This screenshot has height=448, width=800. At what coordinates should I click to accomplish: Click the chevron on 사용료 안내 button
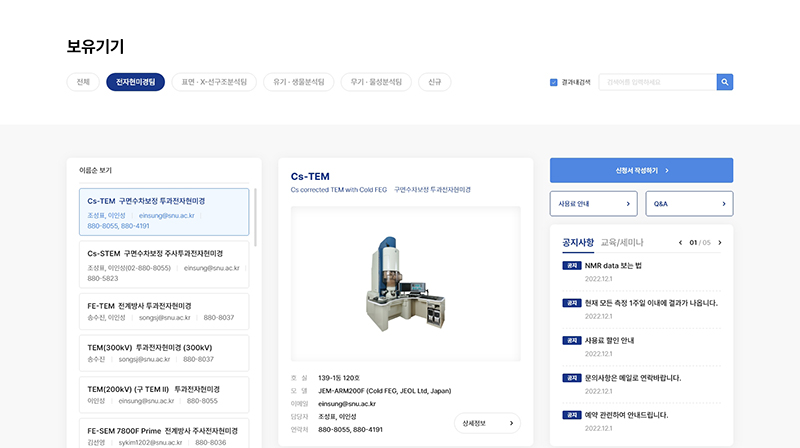628,204
